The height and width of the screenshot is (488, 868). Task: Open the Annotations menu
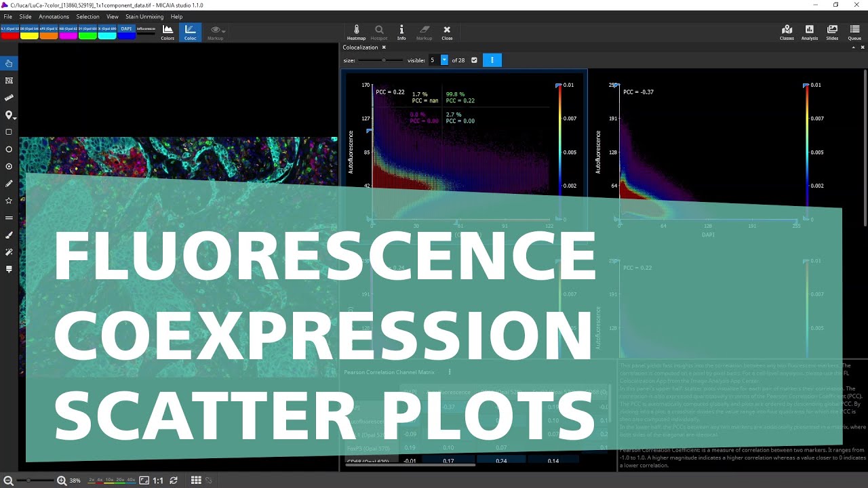pos(54,16)
